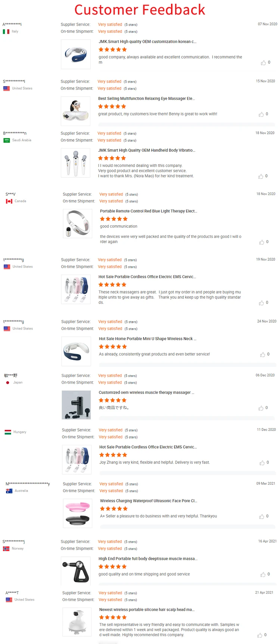Click thumbs-up on the Saudi Arabia review
This screenshot has height=644, width=280.
tap(261, 176)
